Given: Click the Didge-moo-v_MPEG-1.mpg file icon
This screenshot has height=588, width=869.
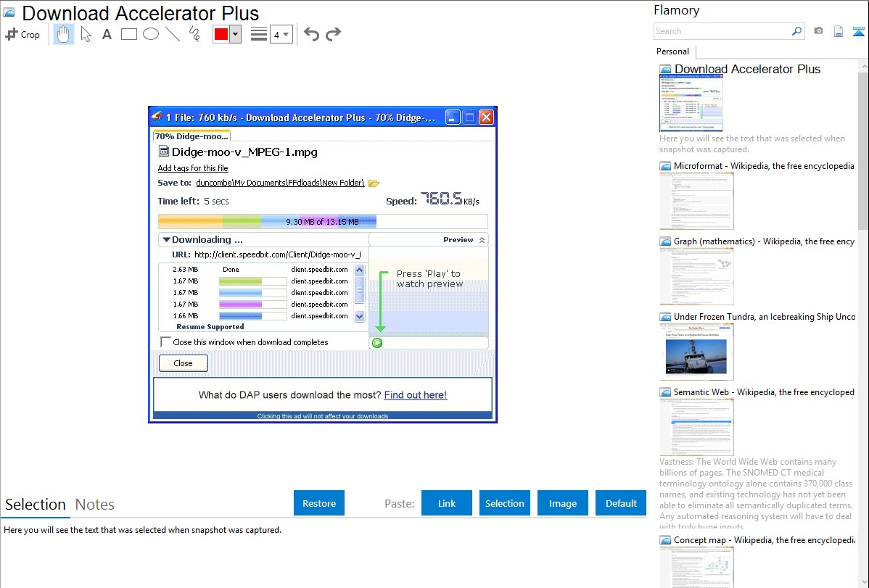Looking at the screenshot, I should click(x=163, y=152).
